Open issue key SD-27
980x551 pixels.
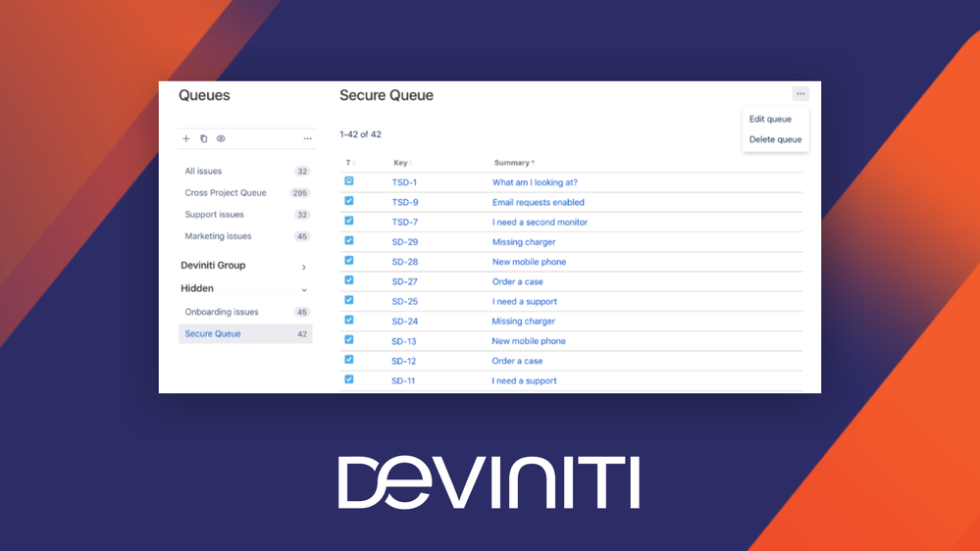coord(404,281)
